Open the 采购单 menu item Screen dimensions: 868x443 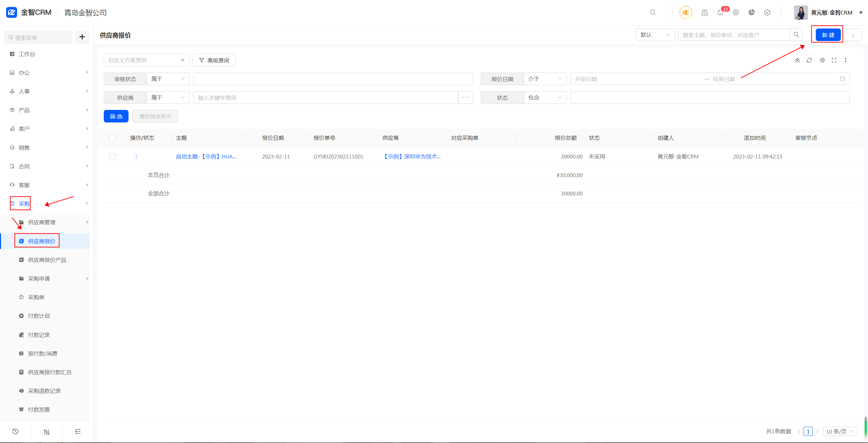(x=45, y=297)
